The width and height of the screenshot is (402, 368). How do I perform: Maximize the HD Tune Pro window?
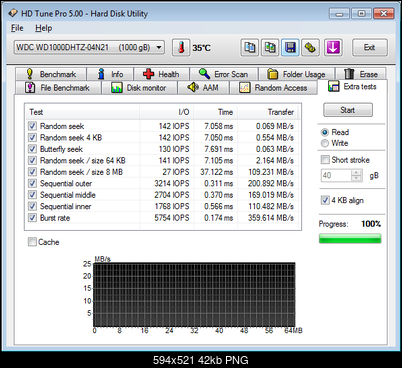(361, 14)
